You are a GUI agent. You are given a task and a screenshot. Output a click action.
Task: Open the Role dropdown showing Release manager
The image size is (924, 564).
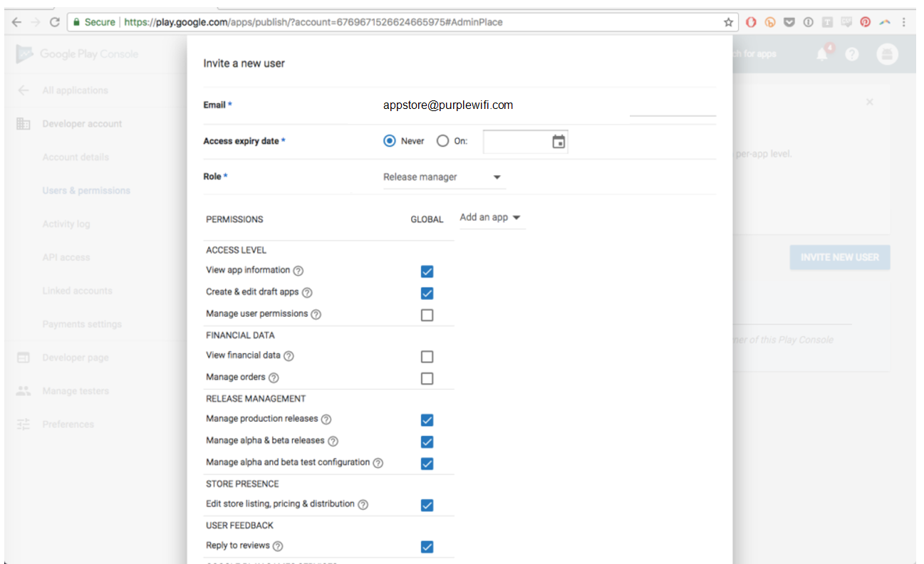tap(442, 177)
